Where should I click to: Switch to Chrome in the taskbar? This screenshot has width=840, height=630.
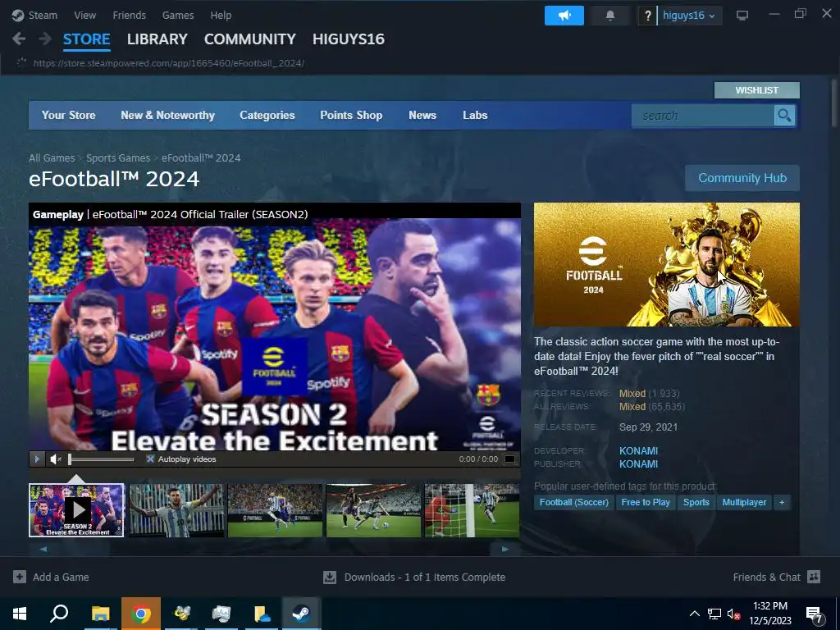coord(141,614)
